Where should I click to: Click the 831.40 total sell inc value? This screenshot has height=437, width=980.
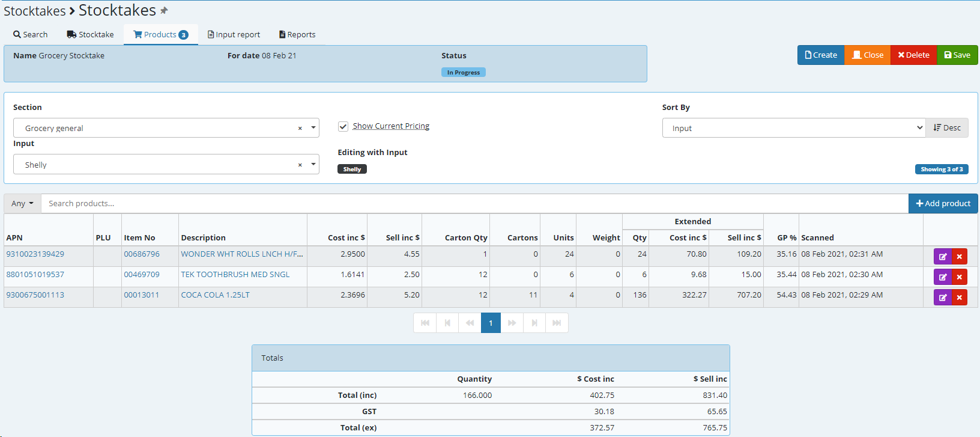(715, 395)
